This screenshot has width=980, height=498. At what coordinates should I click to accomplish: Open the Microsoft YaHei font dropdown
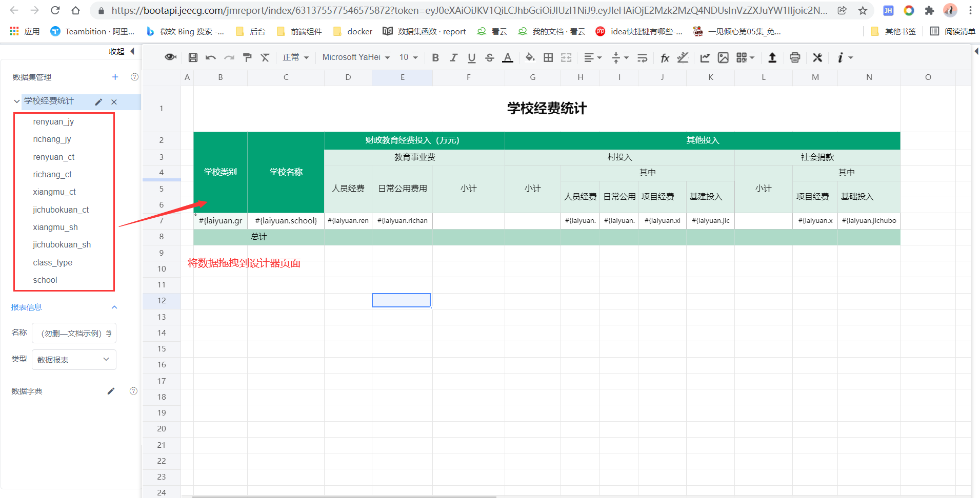coord(356,57)
